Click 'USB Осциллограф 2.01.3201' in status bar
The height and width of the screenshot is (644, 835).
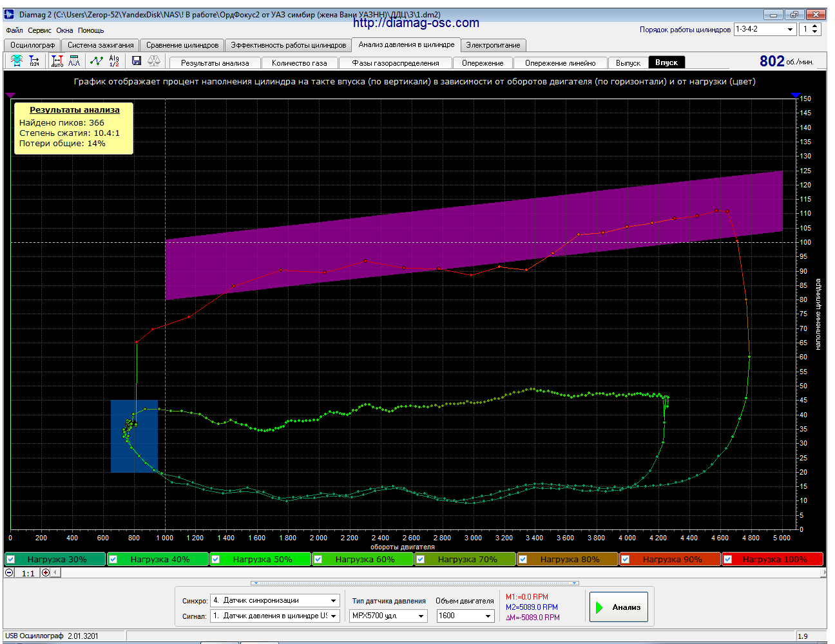(x=52, y=636)
